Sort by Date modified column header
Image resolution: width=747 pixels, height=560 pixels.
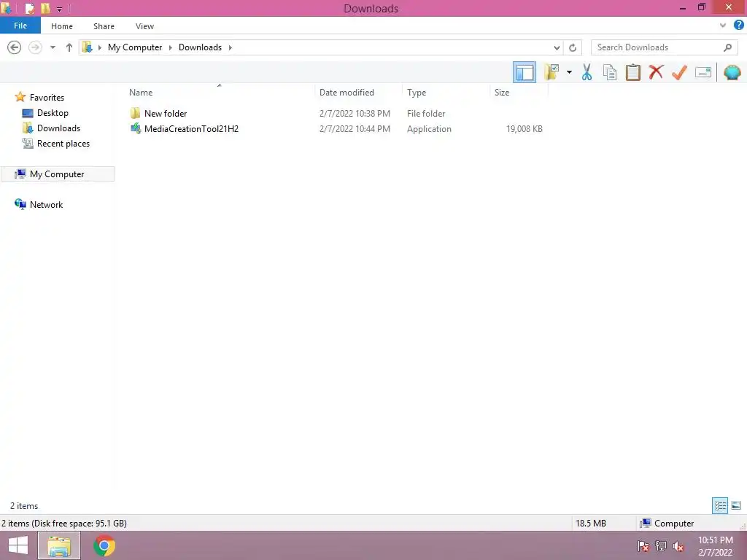(347, 93)
